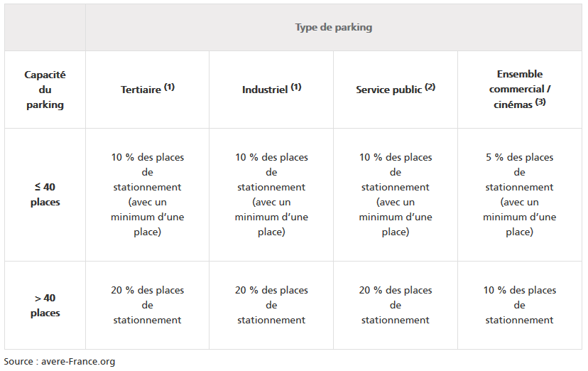
Task: Click Industriel 10 % cell for ≤ 40 places
Action: pos(271,194)
